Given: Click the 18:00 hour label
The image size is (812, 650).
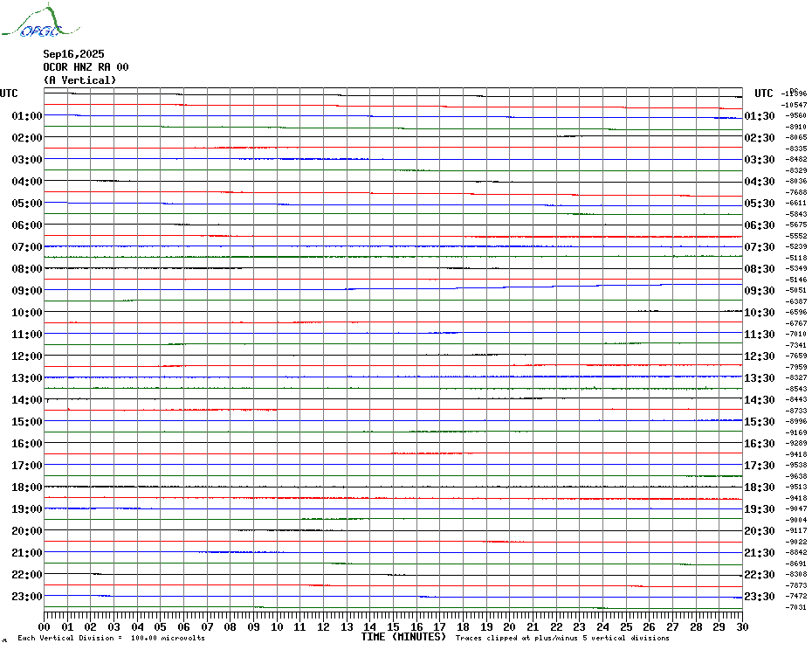Looking at the screenshot, I should [x=27, y=487].
